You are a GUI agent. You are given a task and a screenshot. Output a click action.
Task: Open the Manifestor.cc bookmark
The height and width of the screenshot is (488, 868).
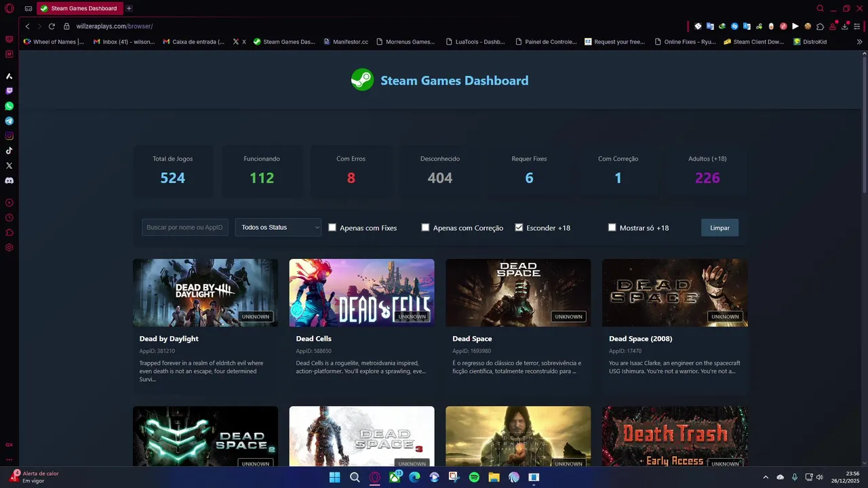click(345, 41)
